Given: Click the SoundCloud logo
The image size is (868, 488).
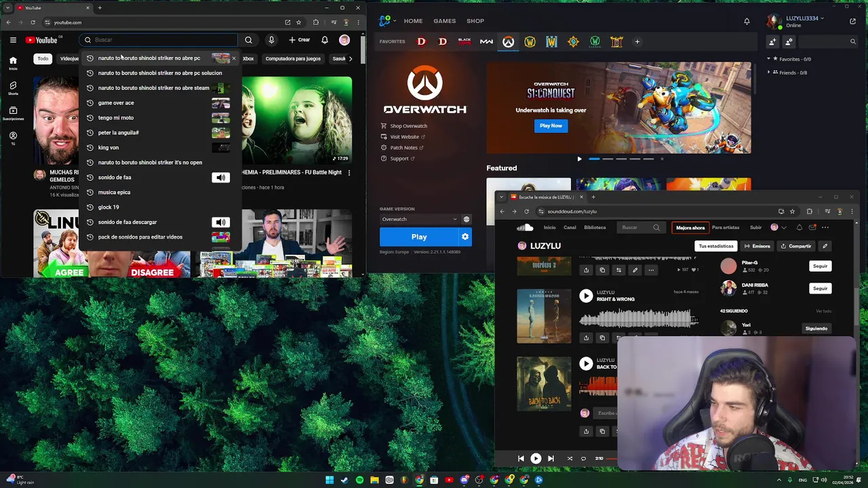Looking at the screenshot, I should [x=525, y=228].
